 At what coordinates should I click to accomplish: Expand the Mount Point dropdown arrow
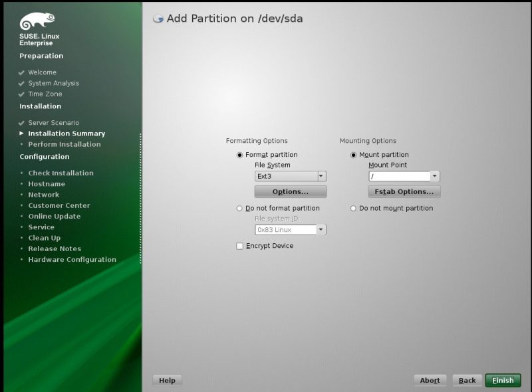click(435, 177)
